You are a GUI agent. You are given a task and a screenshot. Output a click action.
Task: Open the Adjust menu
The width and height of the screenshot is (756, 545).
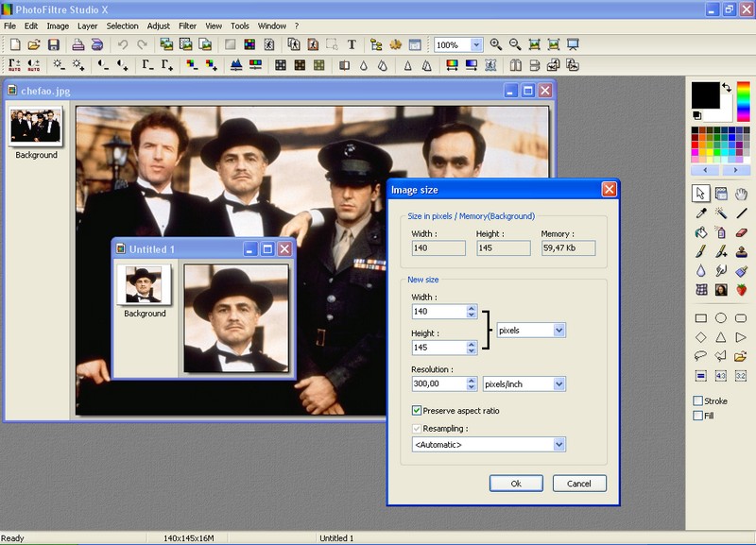(x=159, y=26)
